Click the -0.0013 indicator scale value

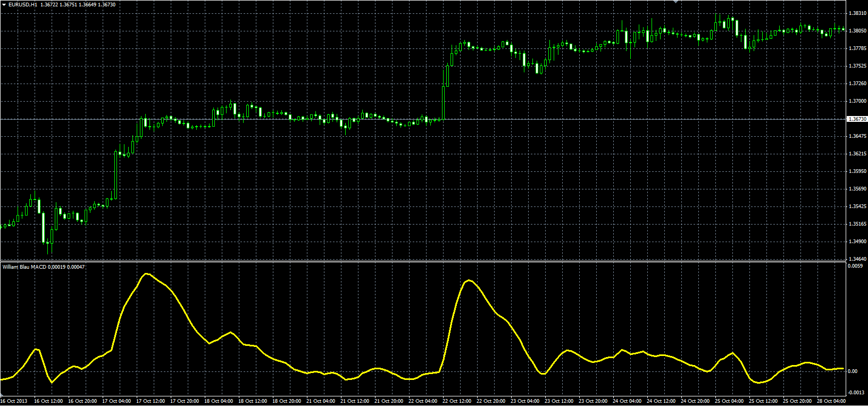click(x=857, y=393)
